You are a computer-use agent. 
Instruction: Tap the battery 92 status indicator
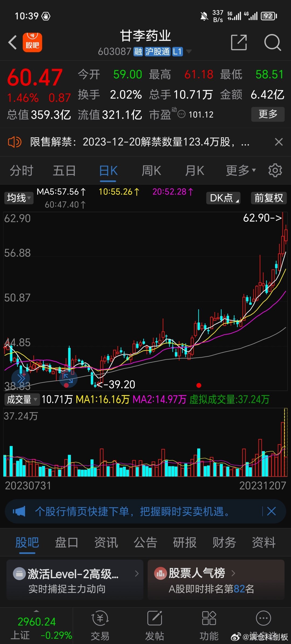(x=269, y=16)
